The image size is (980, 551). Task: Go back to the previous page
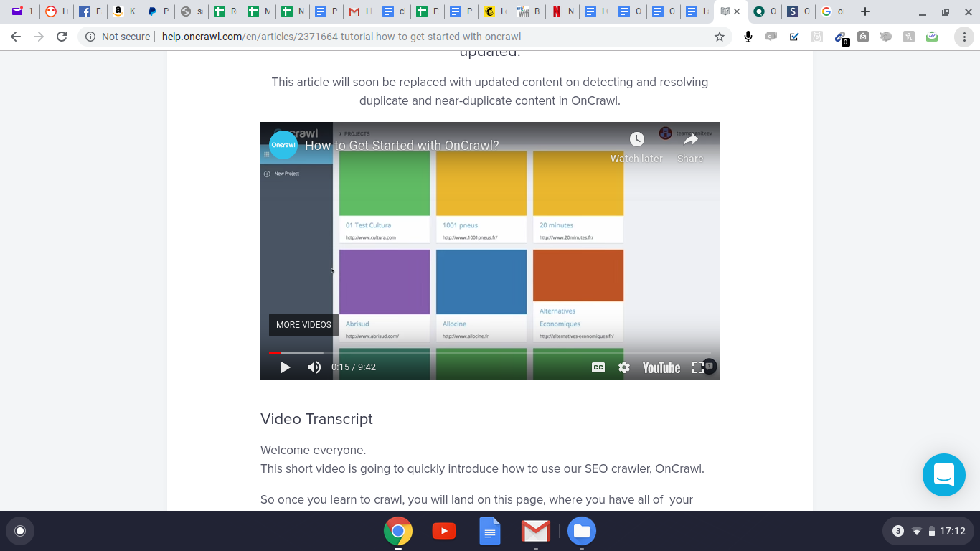tap(16, 37)
